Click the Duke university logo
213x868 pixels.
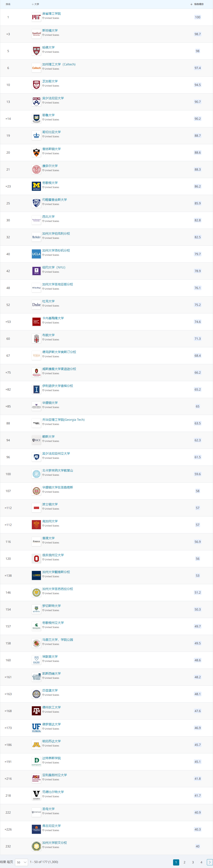pyautogui.click(x=36, y=305)
